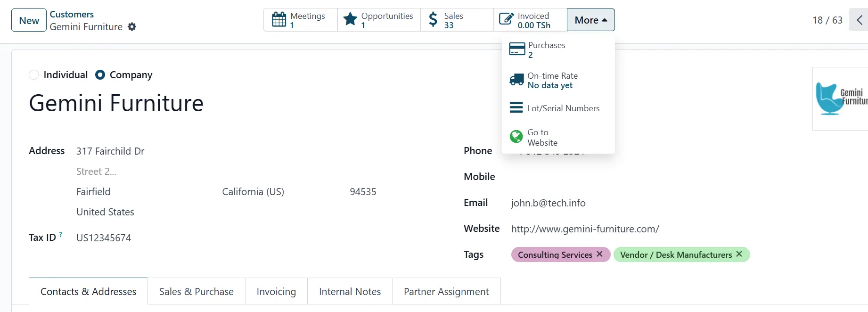Screen dimensions: 868x312
Task: Open Lot/Serial Numbers list entry
Action: click(563, 108)
